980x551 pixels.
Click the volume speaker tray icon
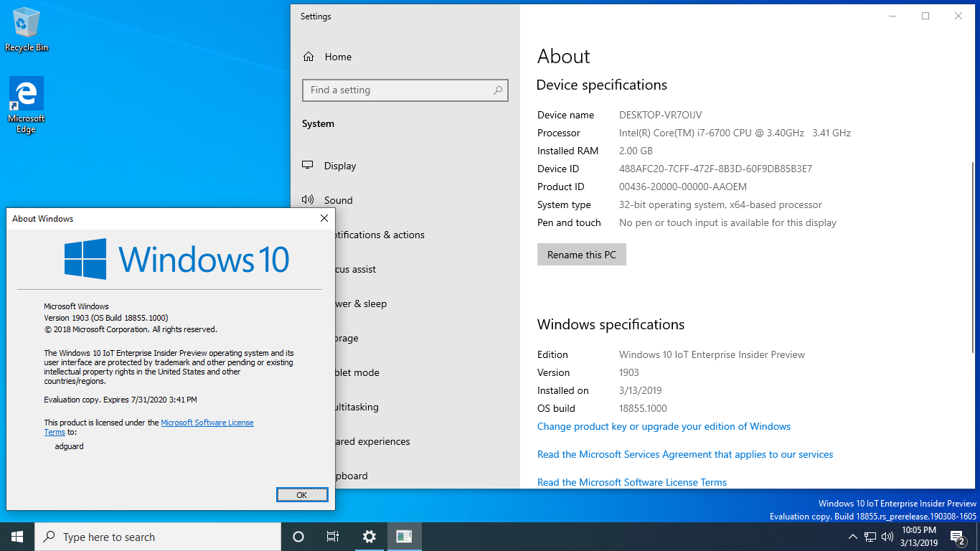click(887, 537)
